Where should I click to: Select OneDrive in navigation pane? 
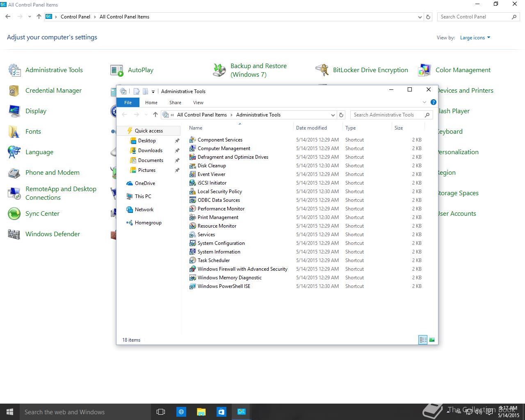tap(145, 183)
